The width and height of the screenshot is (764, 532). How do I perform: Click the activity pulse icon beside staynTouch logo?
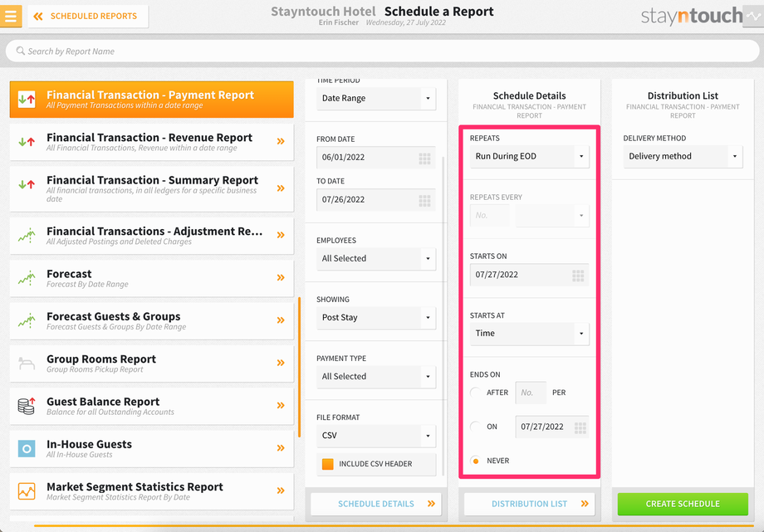click(x=753, y=16)
